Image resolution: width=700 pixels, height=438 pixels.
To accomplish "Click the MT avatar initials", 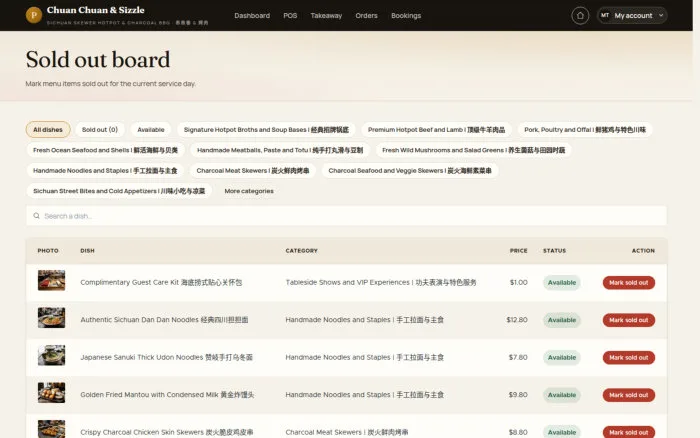I will (604, 16).
